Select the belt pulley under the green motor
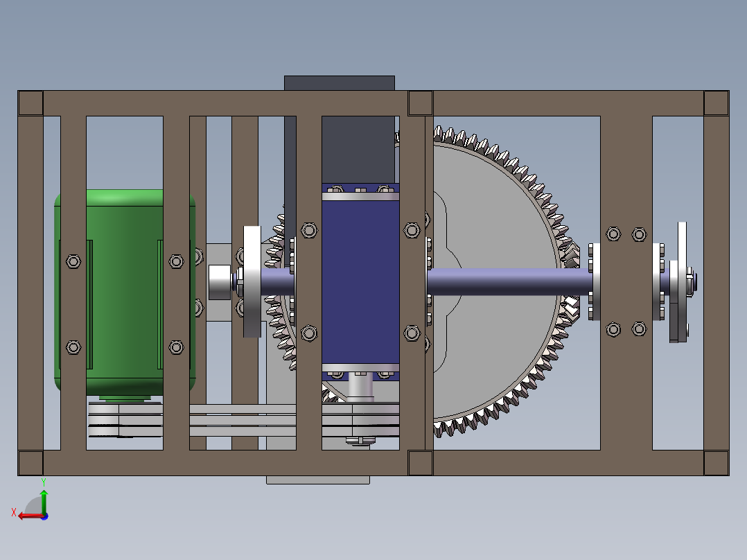747x560 pixels. tap(104, 419)
